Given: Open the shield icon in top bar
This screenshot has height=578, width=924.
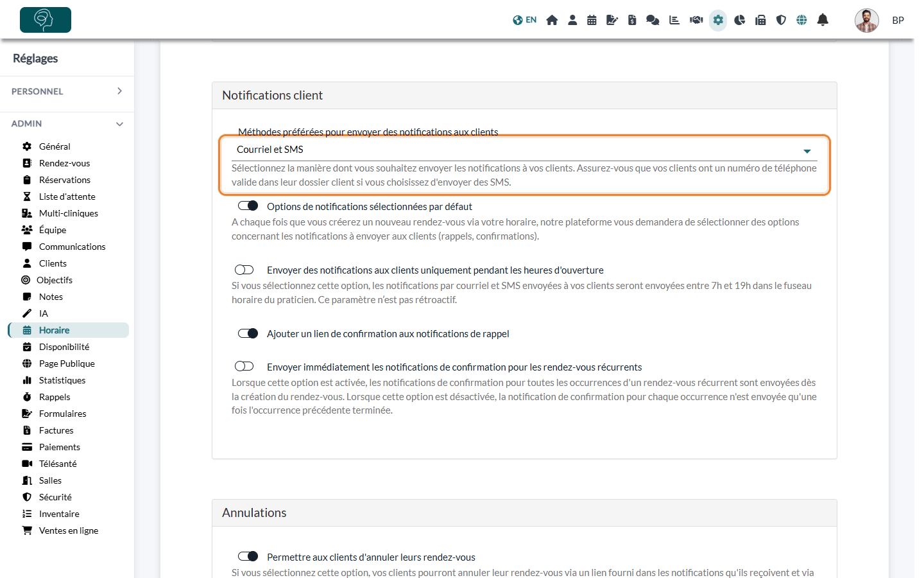Looking at the screenshot, I should pyautogui.click(x=781, y=20).
